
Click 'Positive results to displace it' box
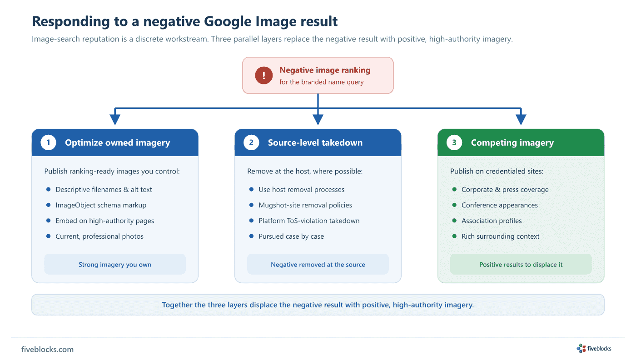tap(521, 264)
